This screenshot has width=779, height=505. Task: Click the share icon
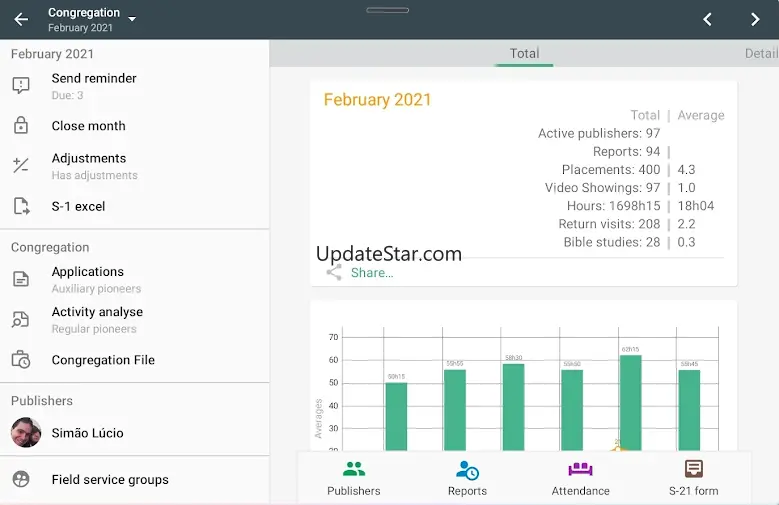tap(334, 272)
